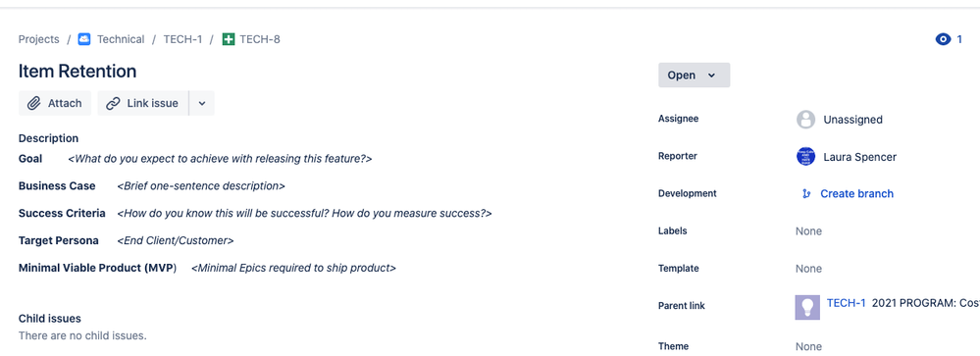
Task: Click the lightbulb parent issue icon
Action: (807, 307)
